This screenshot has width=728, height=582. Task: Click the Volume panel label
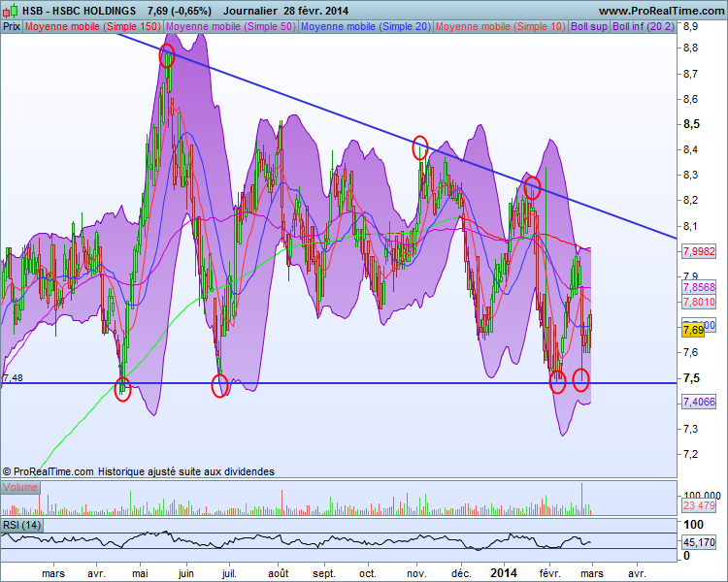(x=20, y=487)
